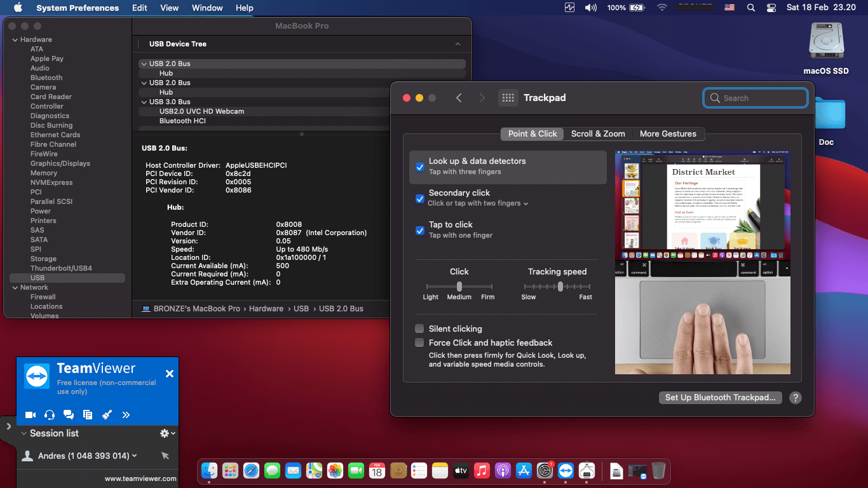868x488 pixels.
Task: Toggle Force Click and haptic feedback checkbox
Action: pyautogui.click(x=419, y=342)
